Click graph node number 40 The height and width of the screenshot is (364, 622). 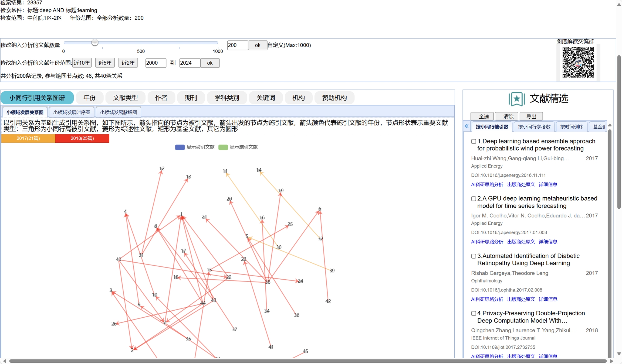(x=118, y=259)
